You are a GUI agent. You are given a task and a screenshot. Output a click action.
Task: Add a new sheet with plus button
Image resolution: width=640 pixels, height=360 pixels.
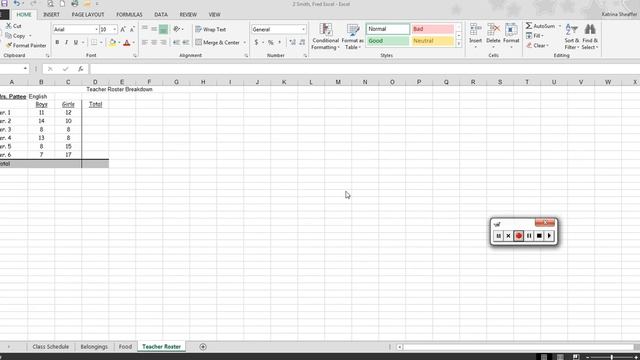[x=203, y=347]
